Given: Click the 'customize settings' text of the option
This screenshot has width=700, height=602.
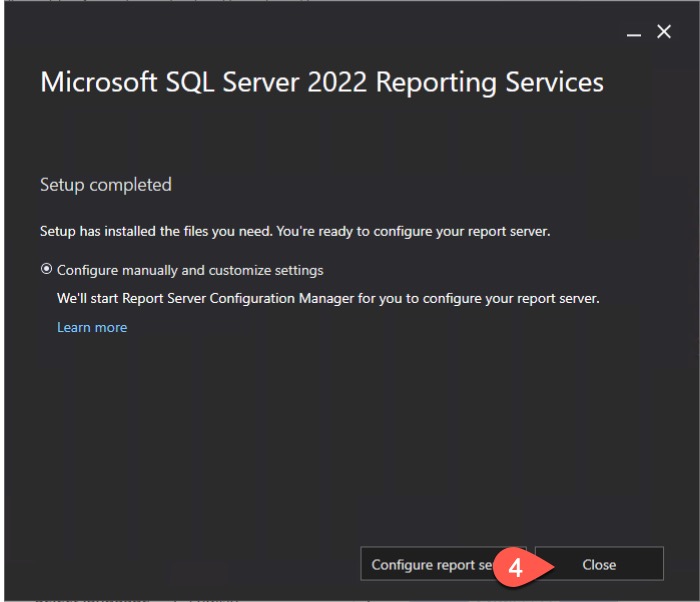Looking at the screenshot, I should click(269, 270).
